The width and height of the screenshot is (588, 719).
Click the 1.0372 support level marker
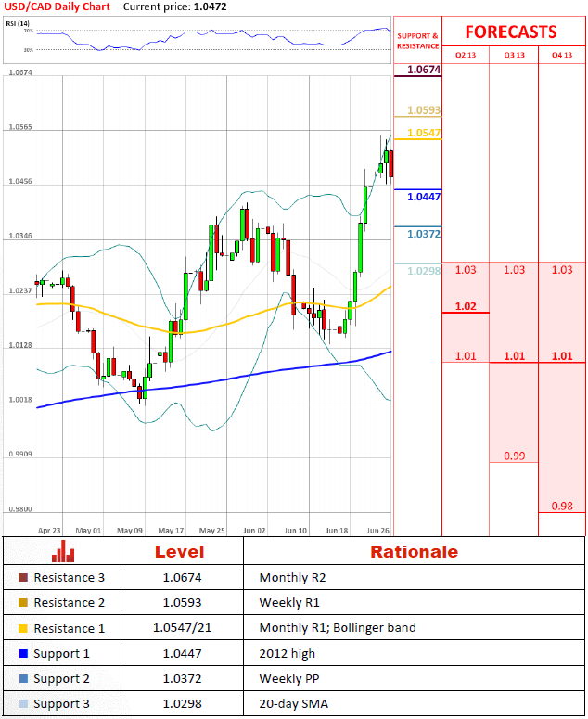424,234
